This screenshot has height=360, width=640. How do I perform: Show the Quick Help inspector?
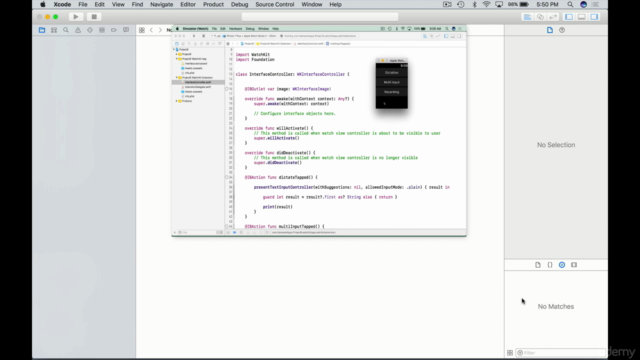pos(562,30)
